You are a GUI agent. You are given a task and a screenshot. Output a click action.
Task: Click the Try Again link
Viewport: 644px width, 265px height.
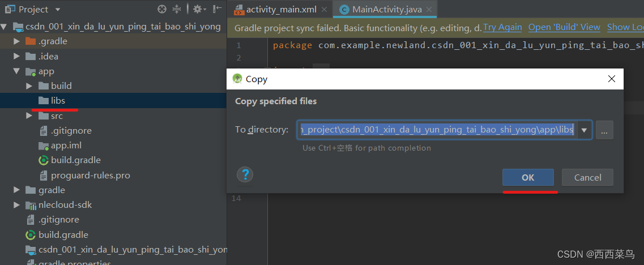pyautogui.click(x=502, y=28)
